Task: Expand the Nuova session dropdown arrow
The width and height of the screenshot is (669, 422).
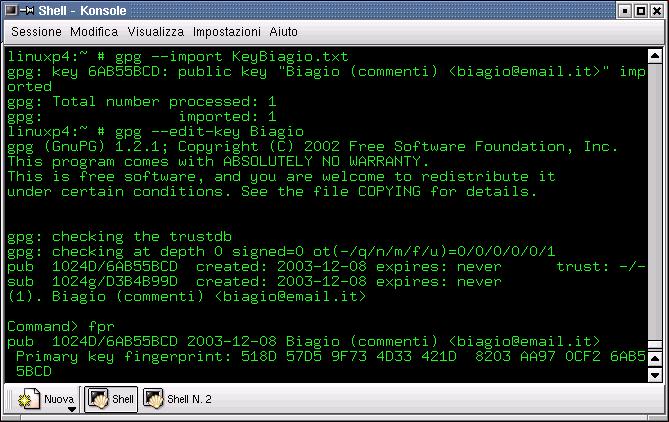Action: tap(71, 409)
